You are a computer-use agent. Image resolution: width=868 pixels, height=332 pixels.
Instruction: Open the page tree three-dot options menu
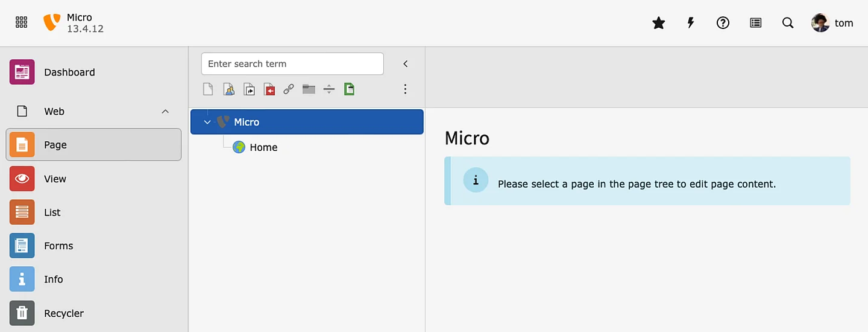point(405,89)
